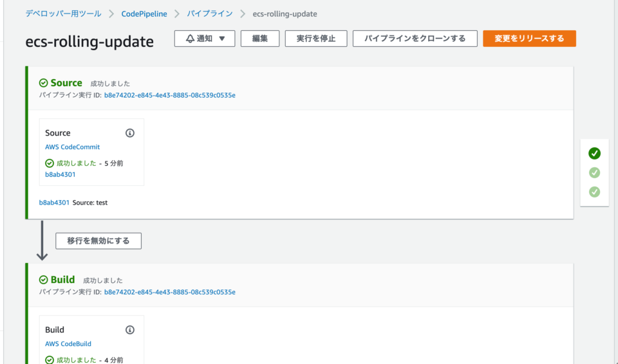This screenshot has height=364, width=618.
Task: Click the top dark green stage status indicator
Action: [594, 153]
